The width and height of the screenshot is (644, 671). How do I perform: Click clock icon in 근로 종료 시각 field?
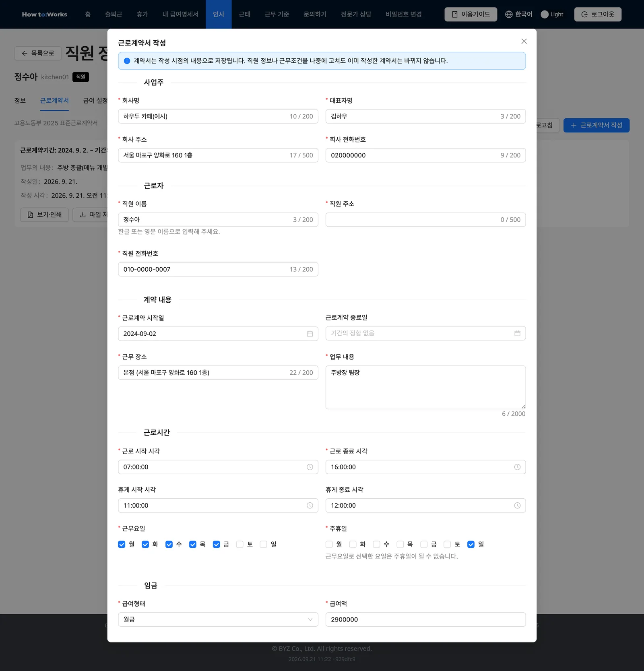click(x=517, y=467)
